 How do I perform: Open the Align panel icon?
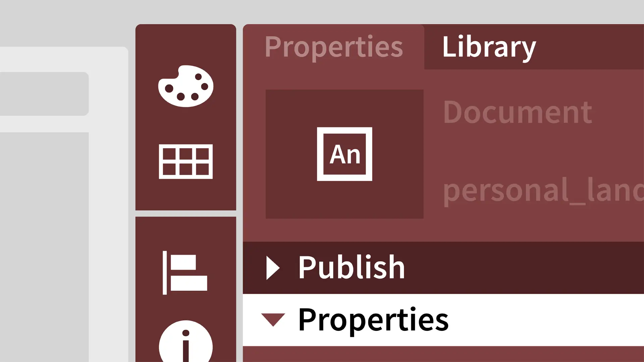185,273
